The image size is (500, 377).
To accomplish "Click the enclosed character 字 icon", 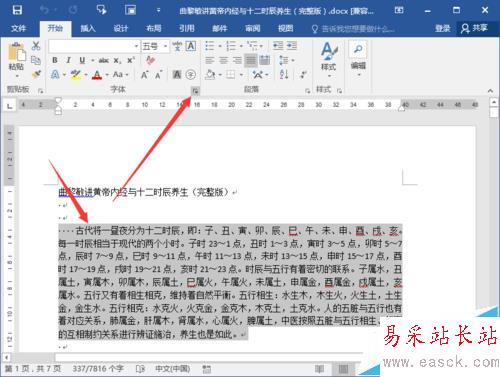I will (190, 75).
